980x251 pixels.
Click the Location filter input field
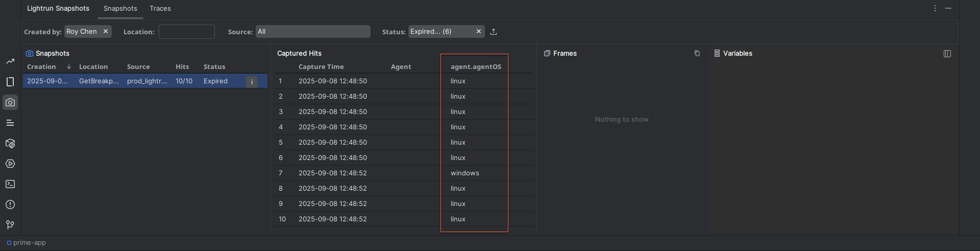click(x=187, y=32)
